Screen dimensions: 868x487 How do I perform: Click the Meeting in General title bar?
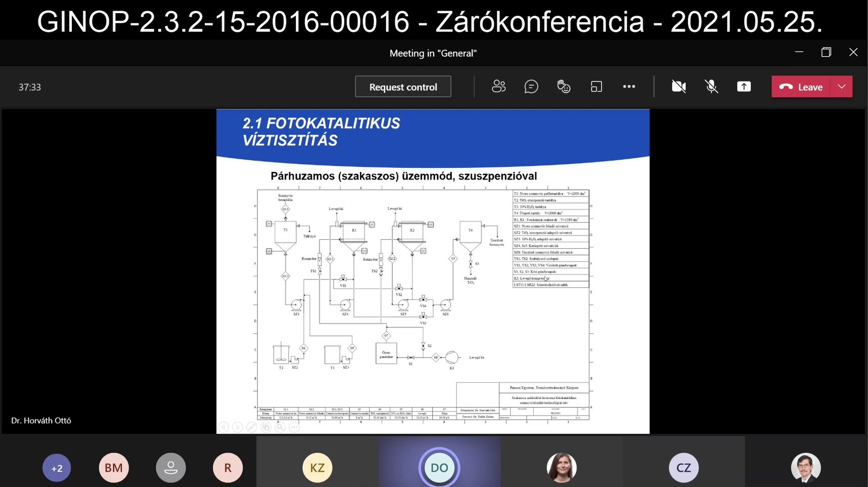click(x=433, y=53)
